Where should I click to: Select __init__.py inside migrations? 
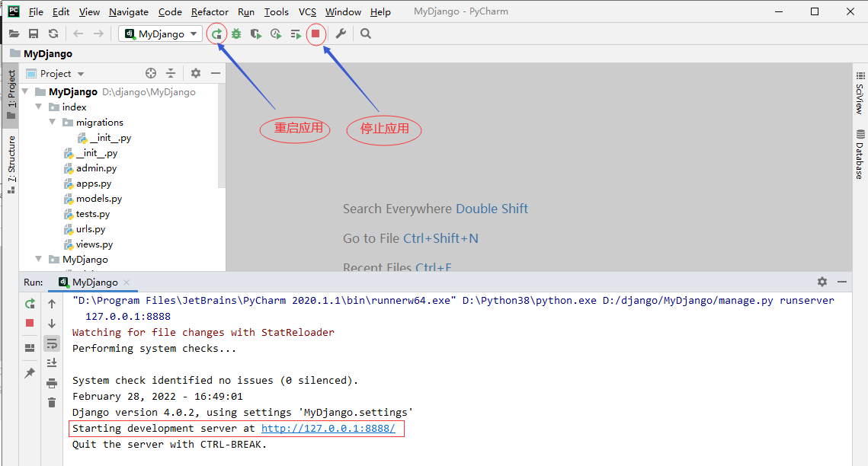pos(104,138)
